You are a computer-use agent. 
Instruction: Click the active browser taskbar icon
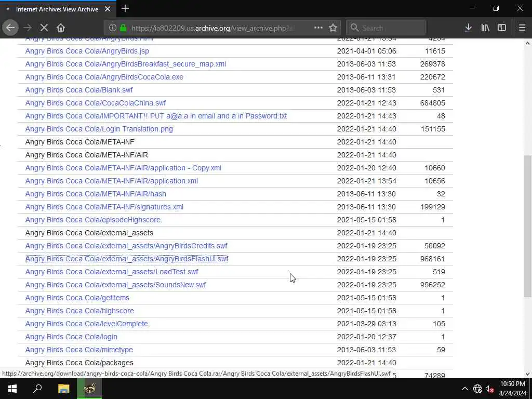click(x=89, y=389)
